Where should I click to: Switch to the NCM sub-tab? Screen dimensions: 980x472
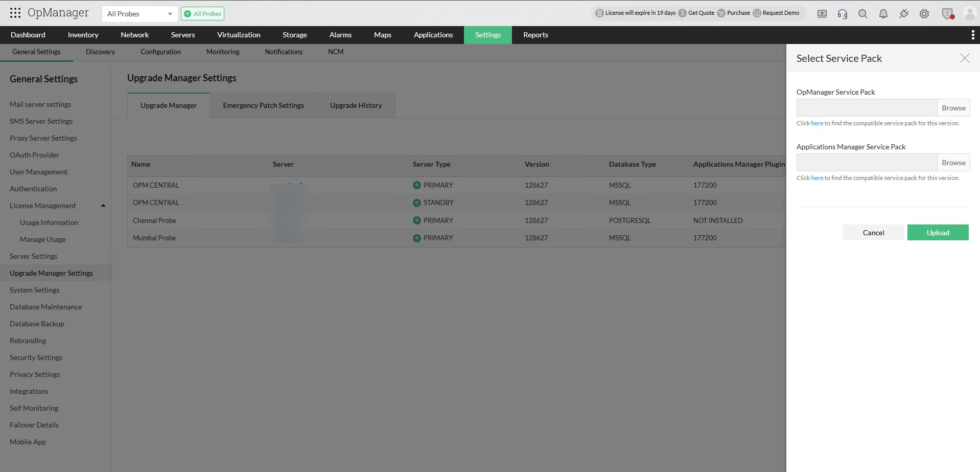pos(336,52)
